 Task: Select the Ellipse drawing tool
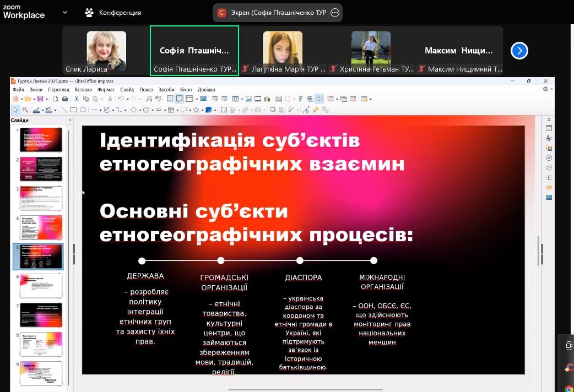(83, 110)
